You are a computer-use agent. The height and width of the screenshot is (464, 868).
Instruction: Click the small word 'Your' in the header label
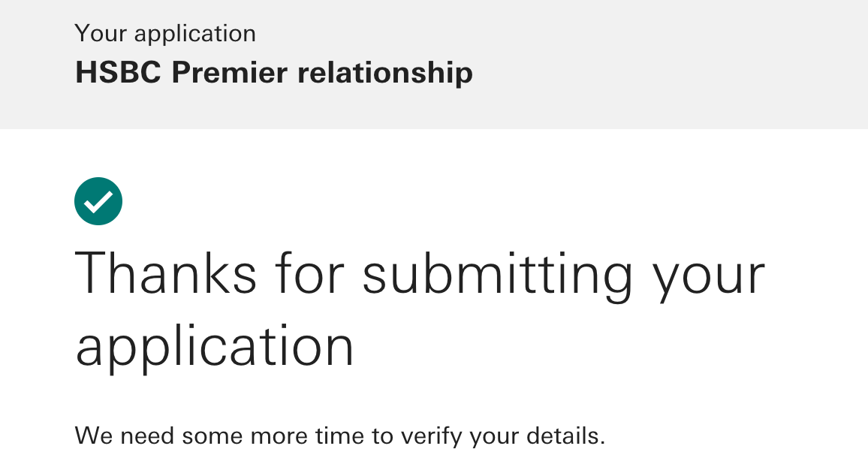tap(101, 34)
